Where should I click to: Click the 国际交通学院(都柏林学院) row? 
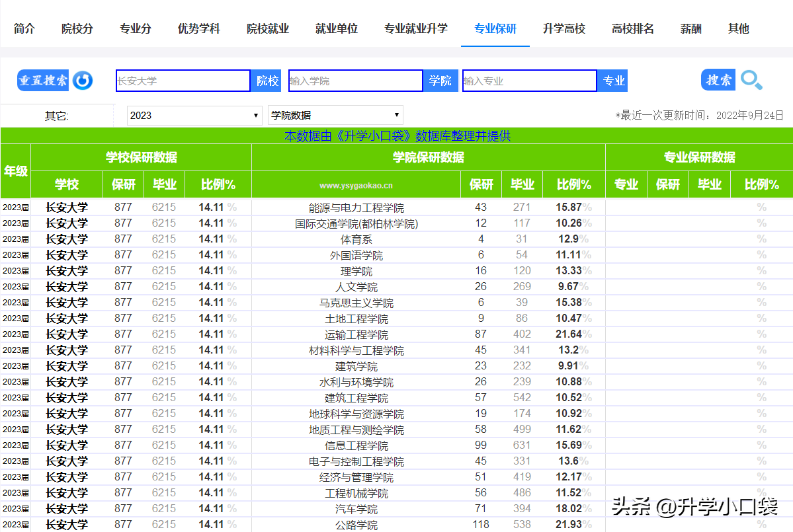pyautogui.click(x=397, y=223)
